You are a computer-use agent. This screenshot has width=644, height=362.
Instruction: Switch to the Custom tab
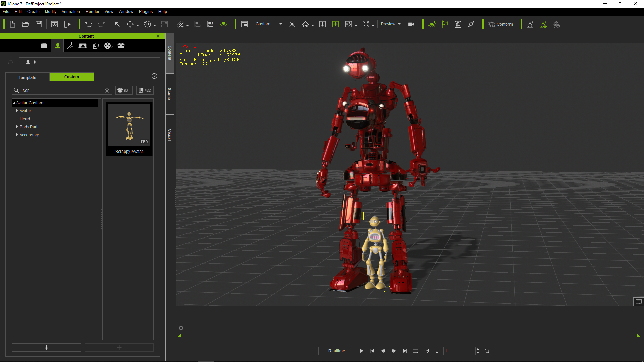(72, 77)
